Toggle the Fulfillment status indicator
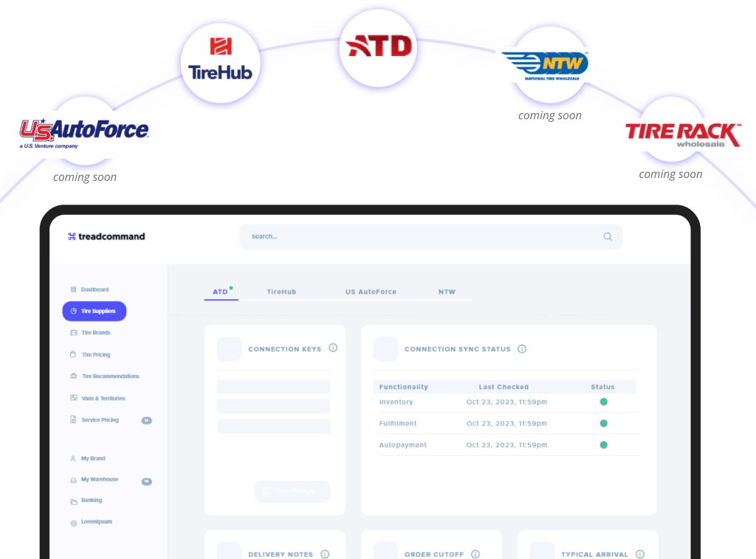 (x=604, y=423)
